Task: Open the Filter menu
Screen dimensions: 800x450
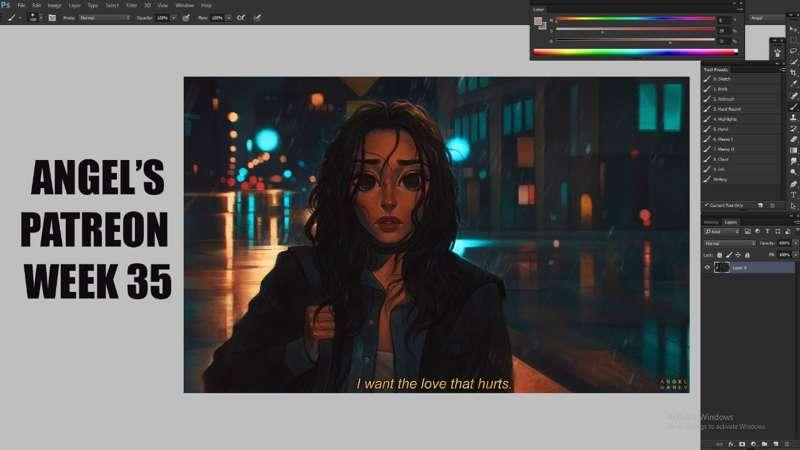Action: (x=132, y=5)
